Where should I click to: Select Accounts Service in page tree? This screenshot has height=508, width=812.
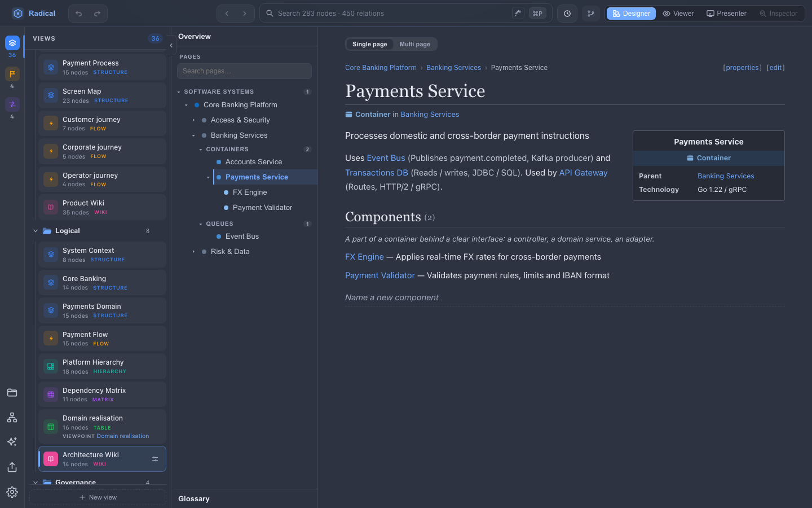click(x=254, y=162)
